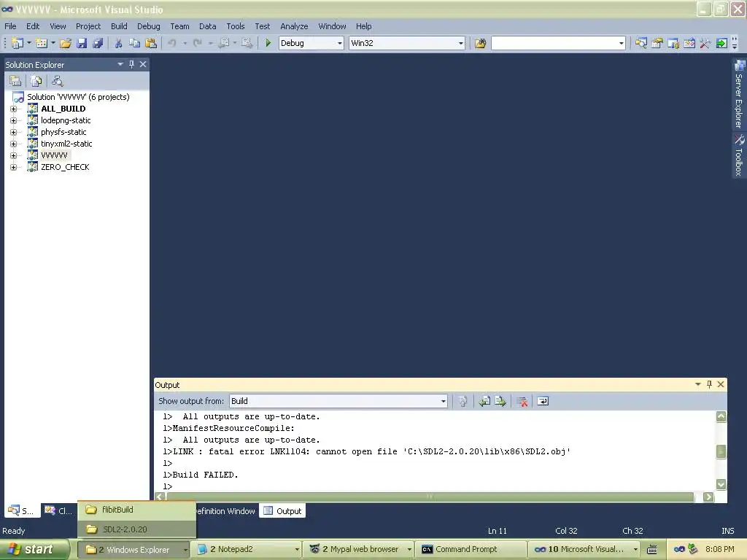The width and height of the screenshot is (747, 560).
Task: Click Command Prompt taskbar button
Action: (471, 550)
